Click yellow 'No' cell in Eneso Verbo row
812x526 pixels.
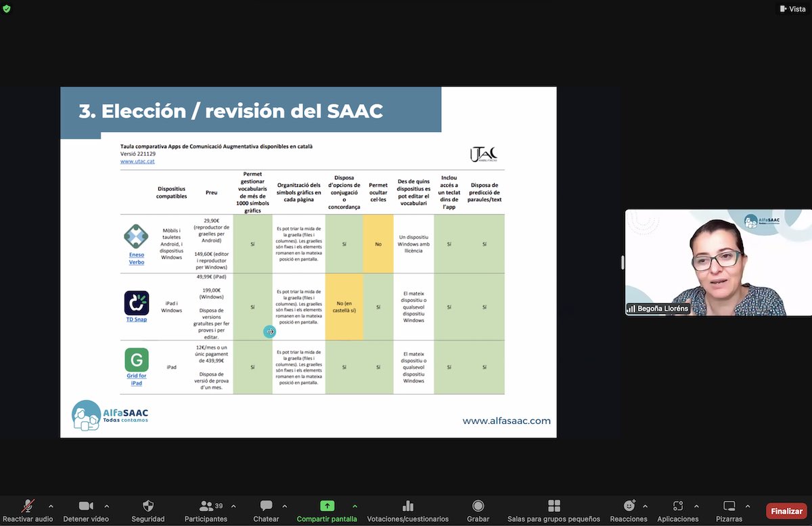[x=378, y=244]
